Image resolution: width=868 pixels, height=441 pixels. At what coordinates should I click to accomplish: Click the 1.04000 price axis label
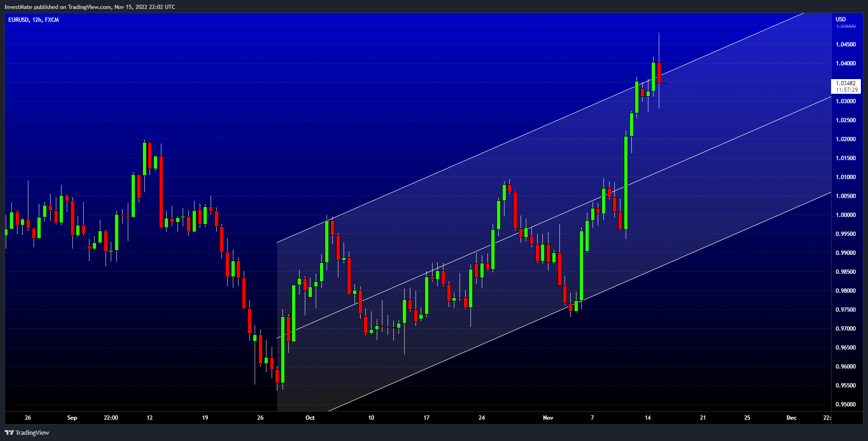(846, 63)
